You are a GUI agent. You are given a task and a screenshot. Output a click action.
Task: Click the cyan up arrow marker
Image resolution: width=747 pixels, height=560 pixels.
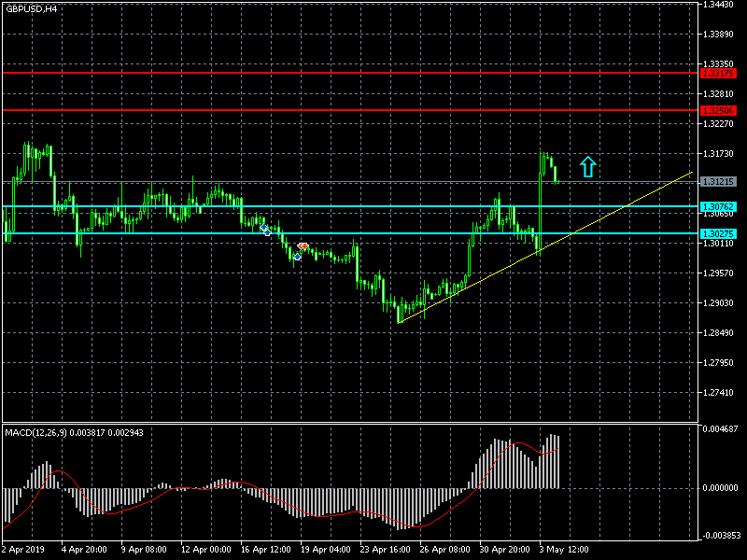click(587, 166)
